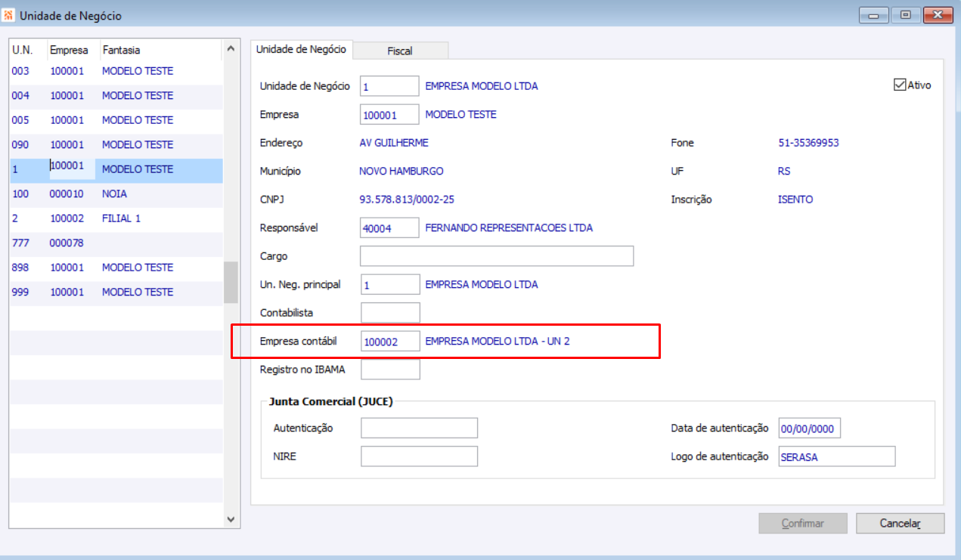The height and width of the screenshot is (560, 961).
Task: Click the Endereço value AV GUILHERME
Action: (x=394, y=143)
